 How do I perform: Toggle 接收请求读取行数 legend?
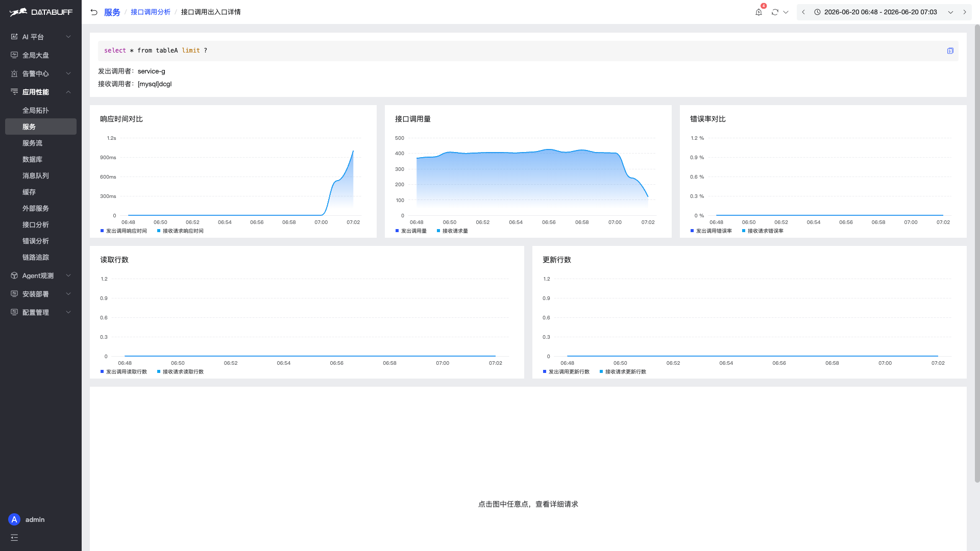(x=180, y=372)
